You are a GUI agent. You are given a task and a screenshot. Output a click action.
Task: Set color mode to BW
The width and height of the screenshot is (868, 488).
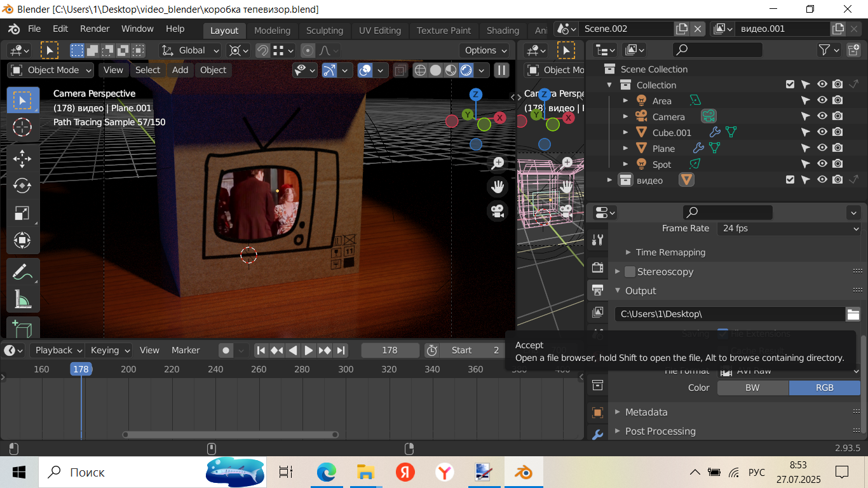pyautogui.click(x=752, y=388)
